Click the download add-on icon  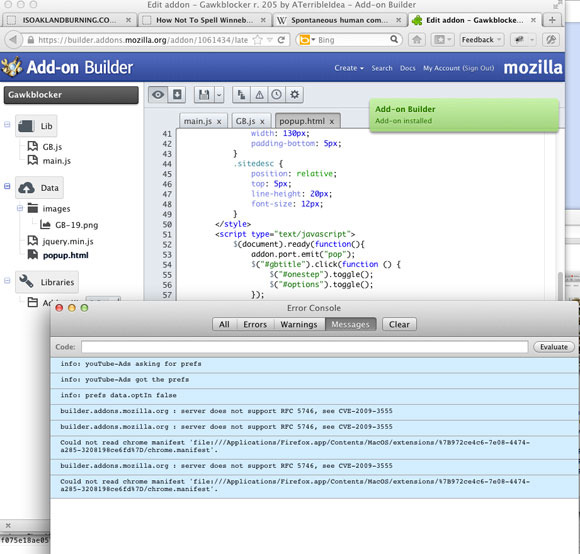pos(177,95)
